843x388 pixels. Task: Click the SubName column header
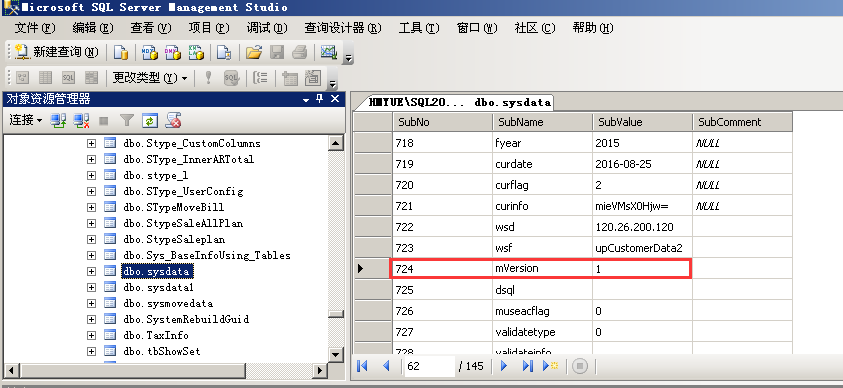click(542, 122)
